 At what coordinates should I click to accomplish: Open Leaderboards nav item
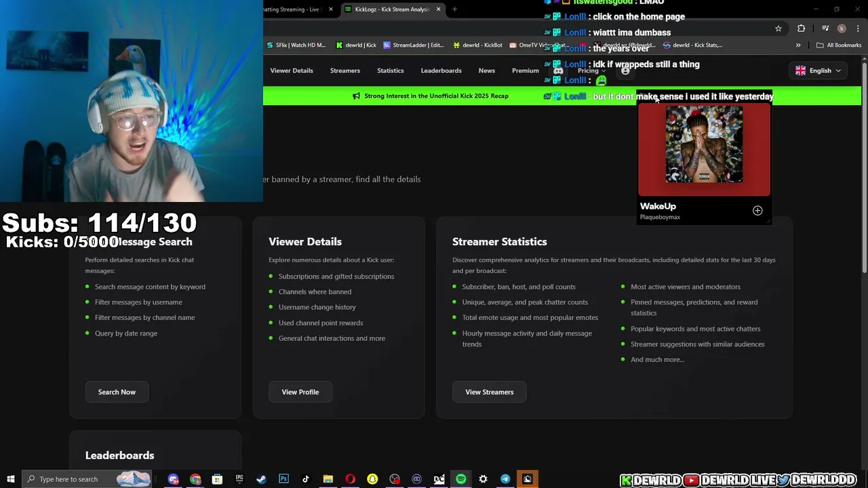point(441,70)
